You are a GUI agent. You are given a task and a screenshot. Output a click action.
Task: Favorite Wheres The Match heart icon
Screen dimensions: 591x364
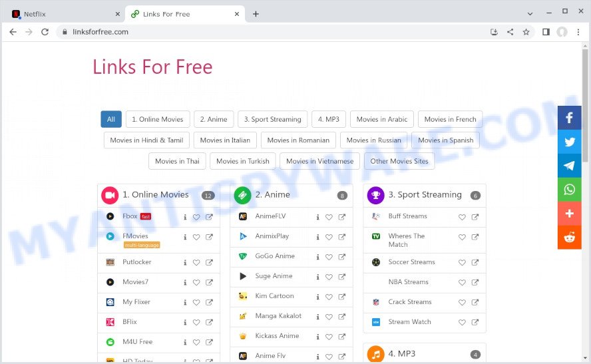click(462, 237)
